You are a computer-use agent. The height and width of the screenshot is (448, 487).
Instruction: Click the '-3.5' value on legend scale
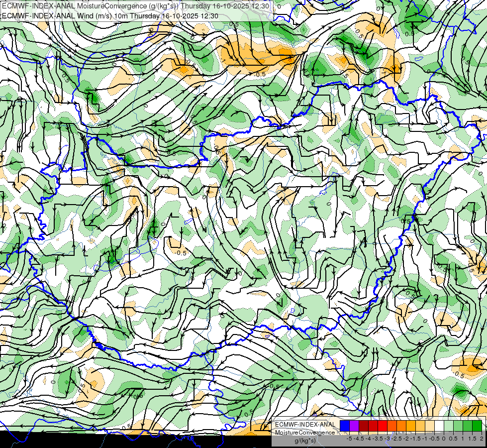coord(378,439)
